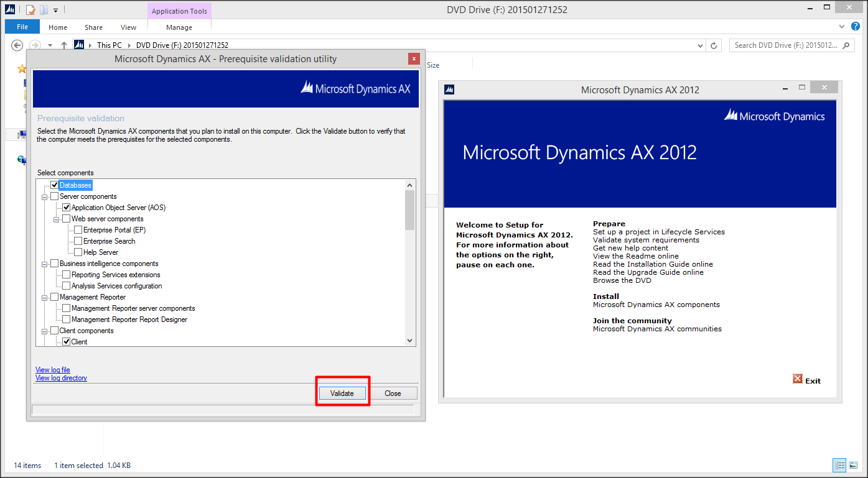
Task: Click the Up one level arrow
Action: pyautogui.click(x=63, y=45)
